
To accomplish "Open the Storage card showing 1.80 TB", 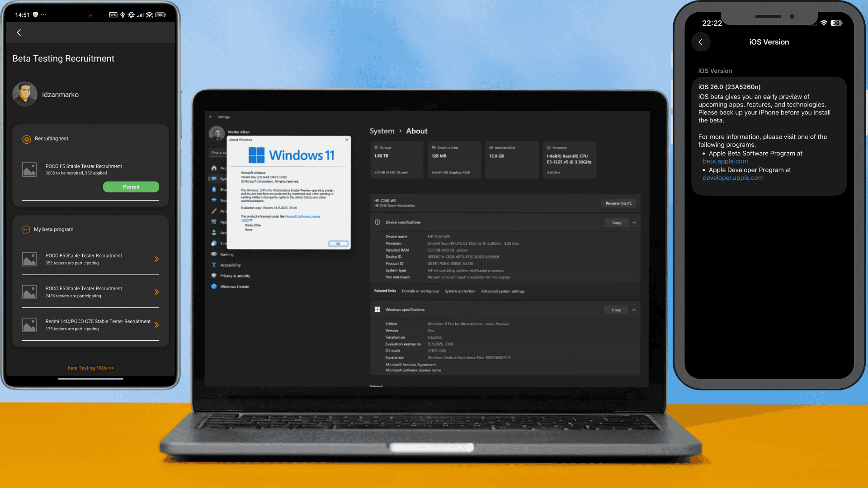I will tap(396, 160).
